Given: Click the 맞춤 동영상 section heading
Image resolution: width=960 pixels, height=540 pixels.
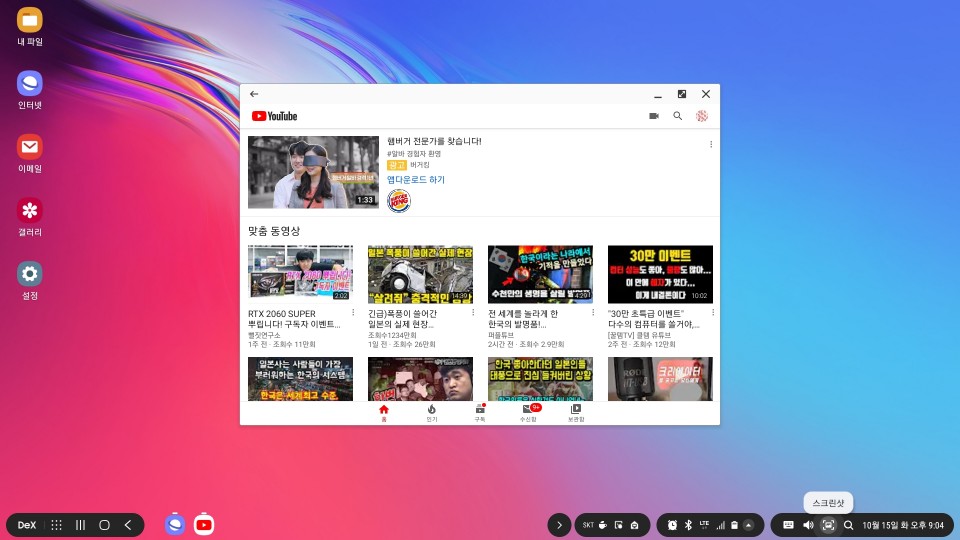Looking at the screenshot, I should 274,231.
